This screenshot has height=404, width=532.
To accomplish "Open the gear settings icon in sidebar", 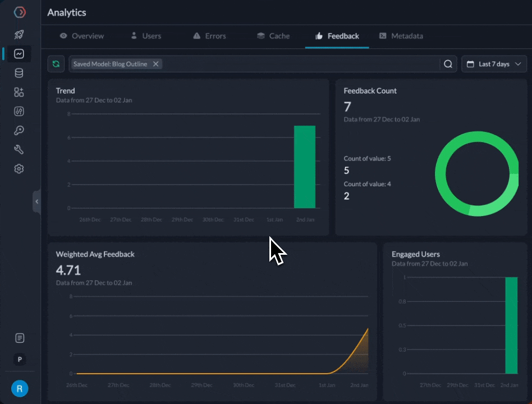I will pos(19,168).
